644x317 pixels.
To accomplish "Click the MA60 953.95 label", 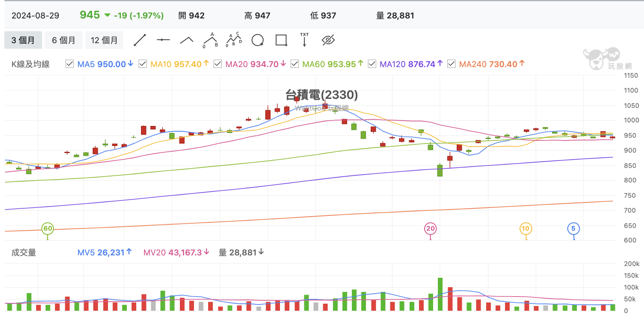I will tap(333, 64).
